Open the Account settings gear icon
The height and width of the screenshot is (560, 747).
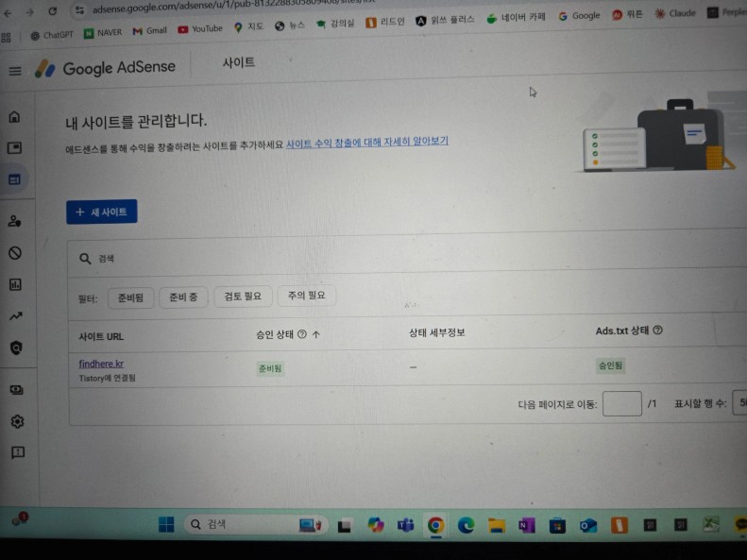coord(17,421)
